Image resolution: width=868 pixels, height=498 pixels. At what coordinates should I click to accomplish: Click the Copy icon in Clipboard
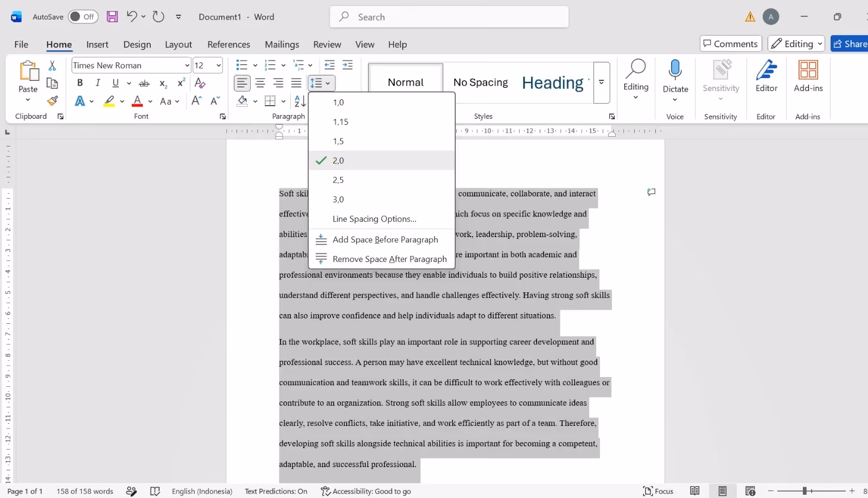click(x=53, y=83)
